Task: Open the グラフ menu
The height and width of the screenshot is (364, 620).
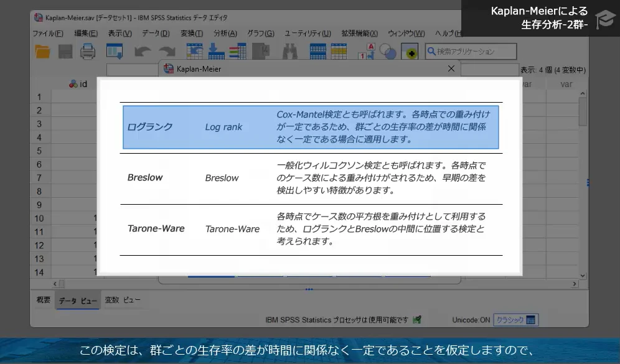Action: (x=261, y=34)
